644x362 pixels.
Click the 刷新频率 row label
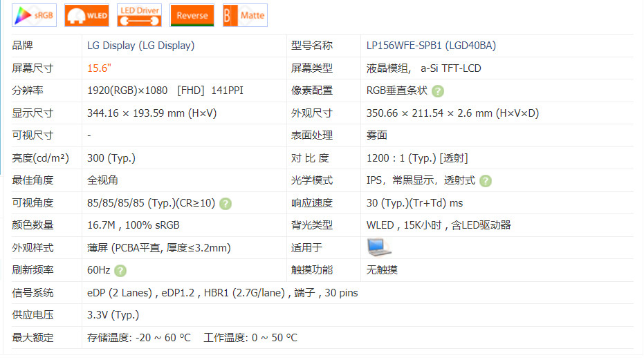click(33, 269)
